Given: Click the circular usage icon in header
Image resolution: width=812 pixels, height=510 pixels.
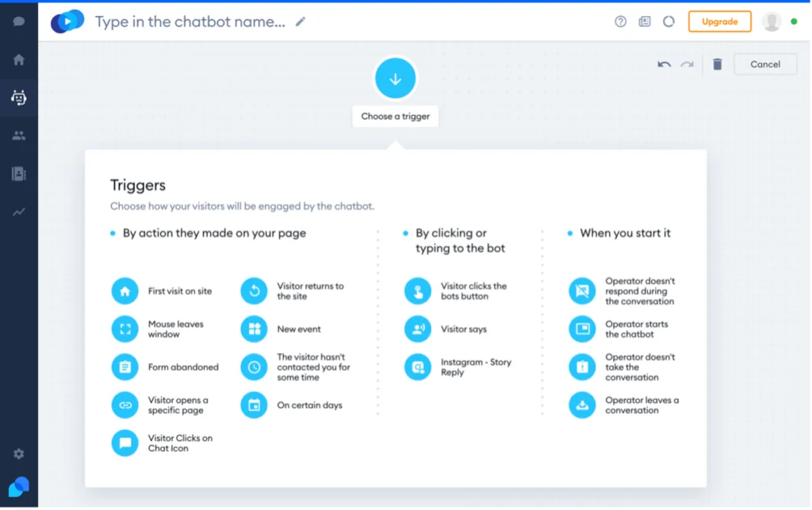Looking at the screenshot, I should point(669,21).
